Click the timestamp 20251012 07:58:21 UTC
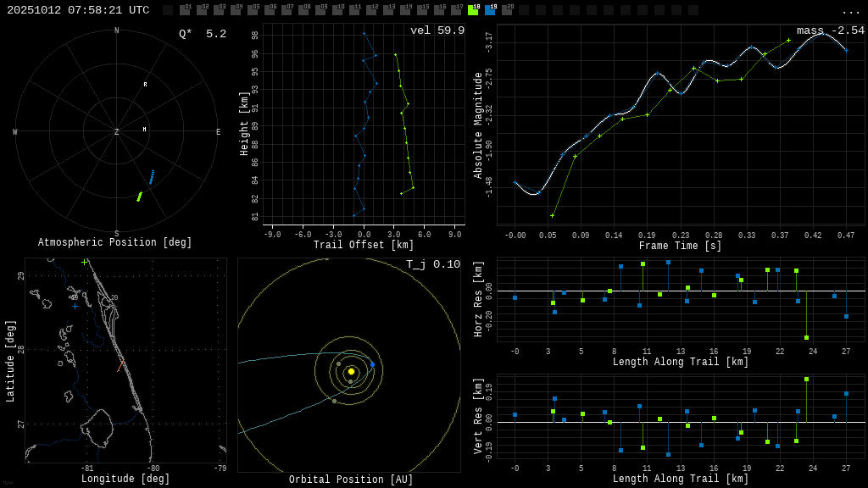868x488 pixels. [78, 10]
